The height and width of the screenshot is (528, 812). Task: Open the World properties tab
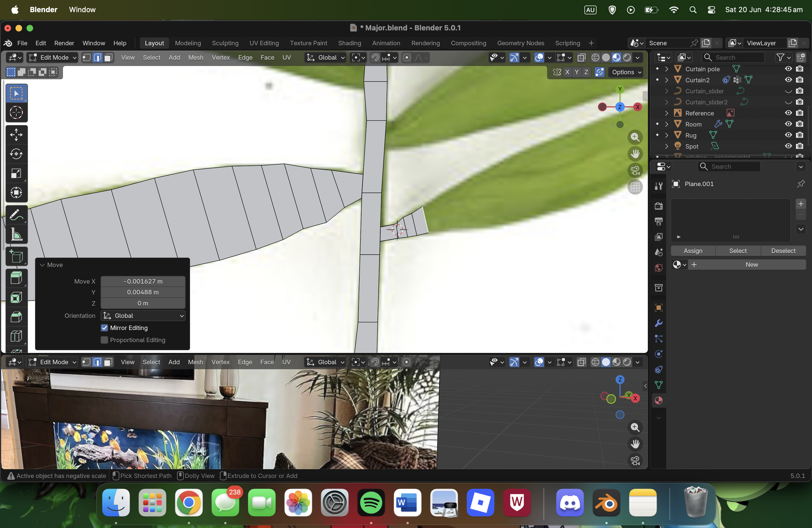(658, 268)
